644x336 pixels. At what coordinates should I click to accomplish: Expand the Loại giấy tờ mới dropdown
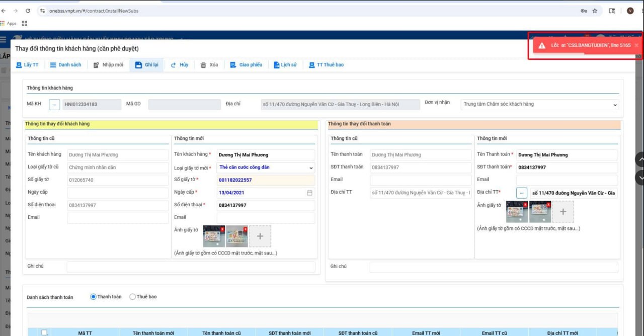point(266,167)
